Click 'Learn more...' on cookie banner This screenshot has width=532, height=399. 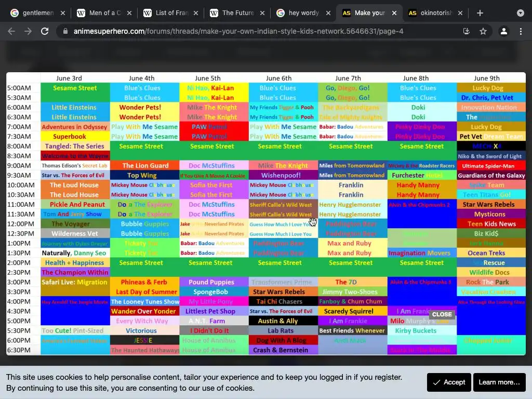(499, 382)
